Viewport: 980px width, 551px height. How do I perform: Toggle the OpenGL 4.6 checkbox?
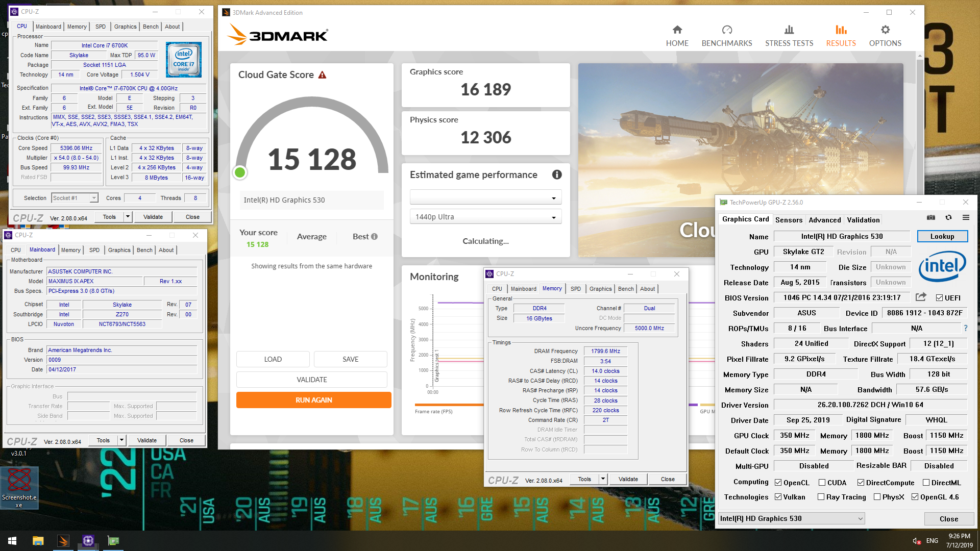915,496
